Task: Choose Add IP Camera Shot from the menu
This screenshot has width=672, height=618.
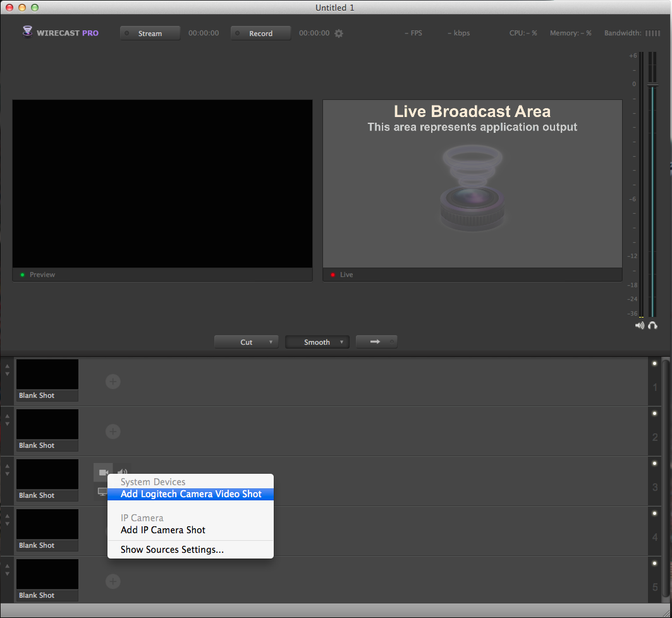Action: tap(162, 530)
